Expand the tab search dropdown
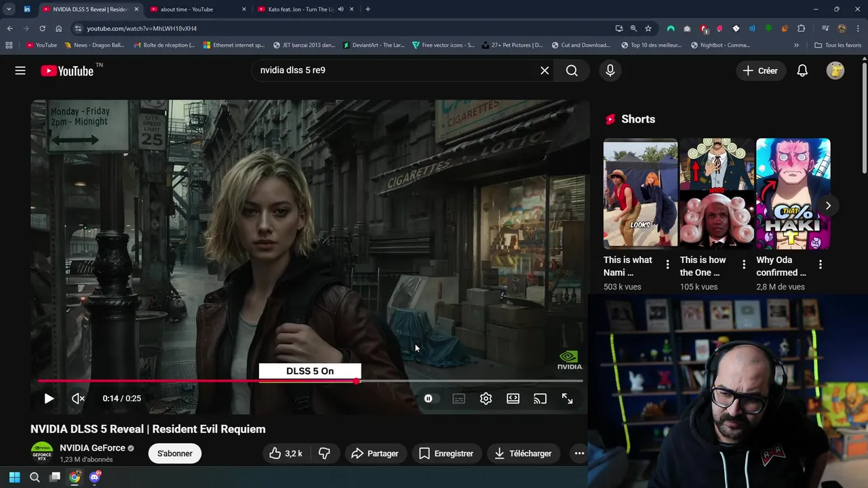Screen dimensions: 868x488 pos(9,9)
